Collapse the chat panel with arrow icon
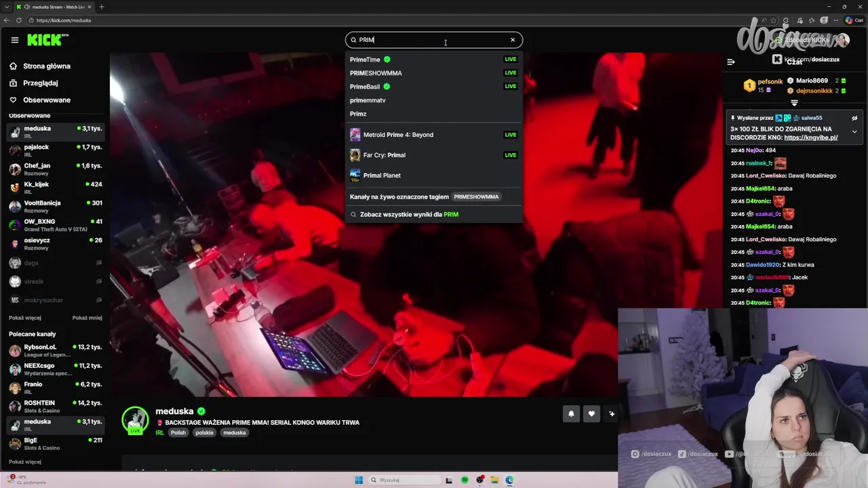Viewport: 868px width, 488px height. 731,62
